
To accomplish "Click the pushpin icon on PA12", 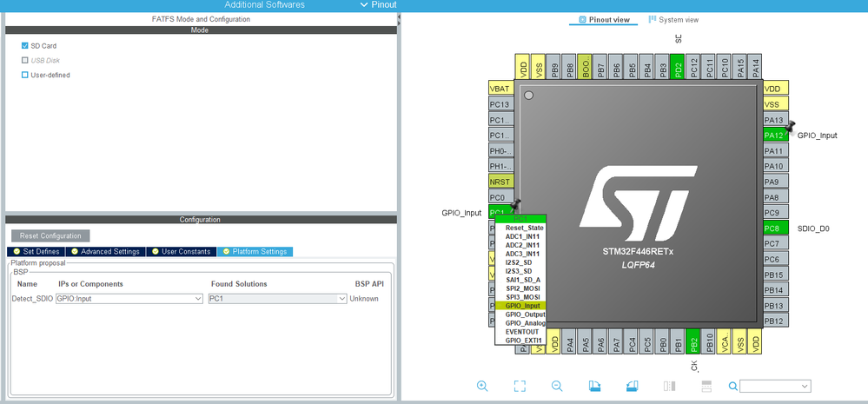I will 789,128.
